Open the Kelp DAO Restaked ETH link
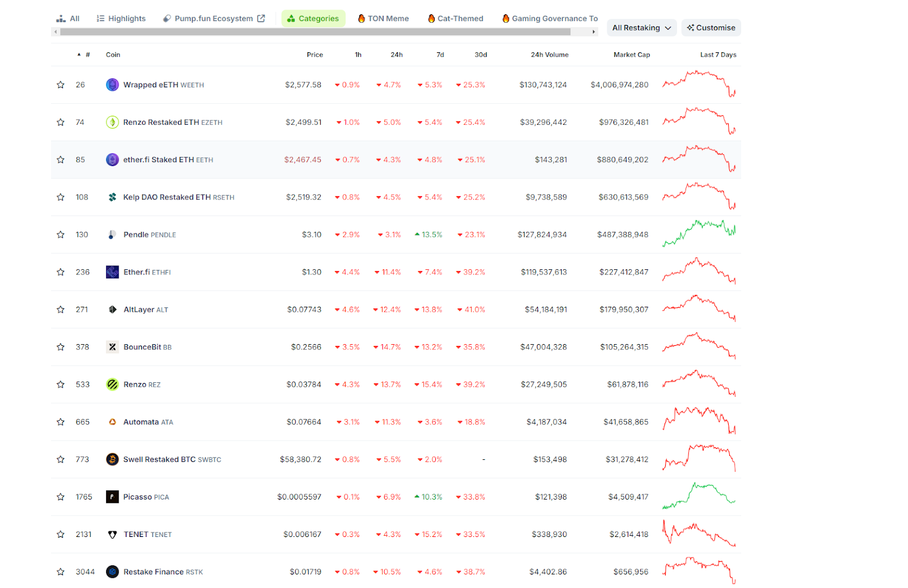908x588 pixels. (167, 197)
